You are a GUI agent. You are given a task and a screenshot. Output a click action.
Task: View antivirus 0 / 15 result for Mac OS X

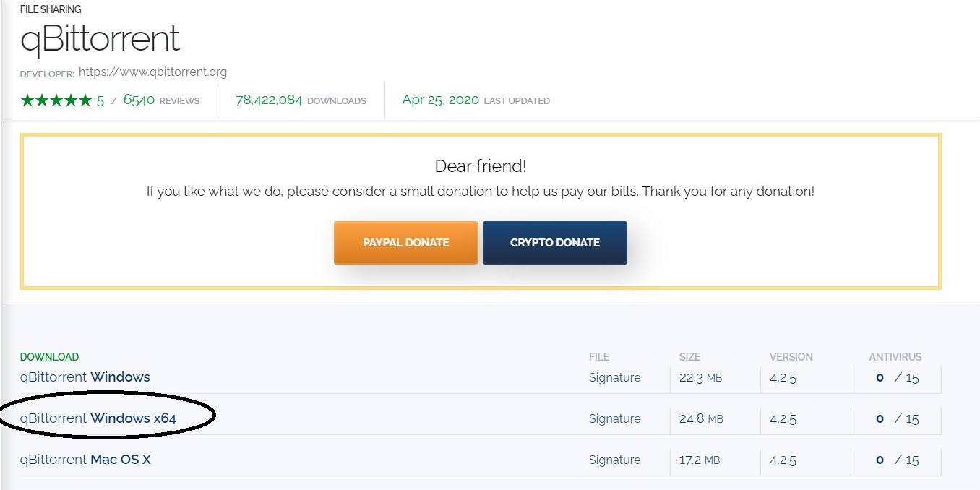[x=897, y=460]
